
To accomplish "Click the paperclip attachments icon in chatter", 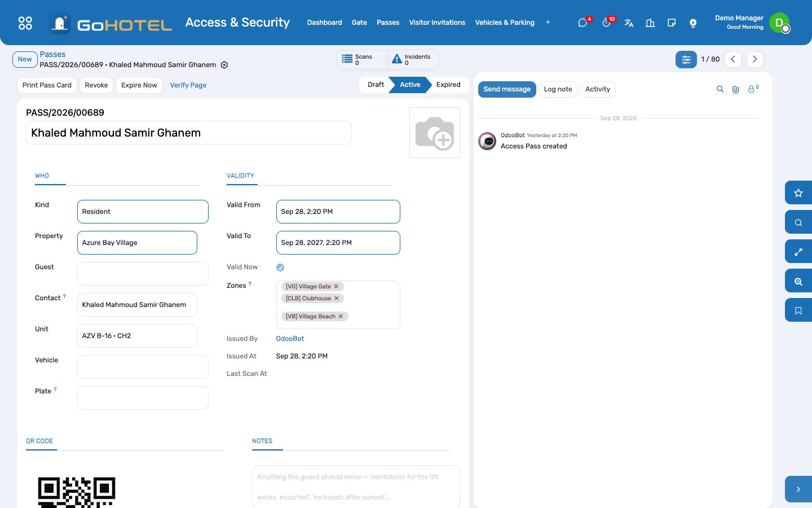I will click(x=736, y=89).
